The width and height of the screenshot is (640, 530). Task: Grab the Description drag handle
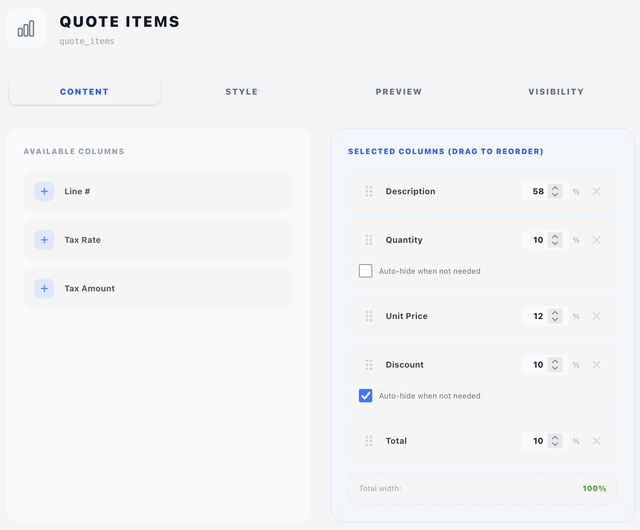point(369,191)
